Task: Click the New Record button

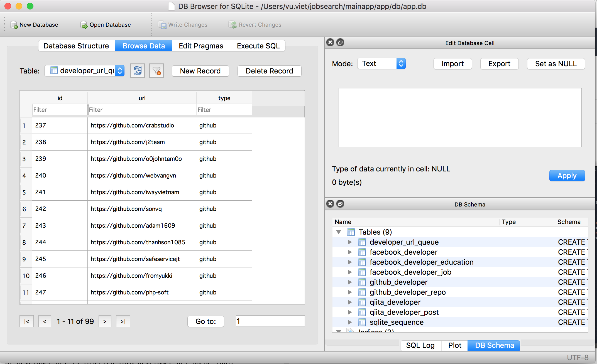Action: pyautogui.click(x=200, y=71)
